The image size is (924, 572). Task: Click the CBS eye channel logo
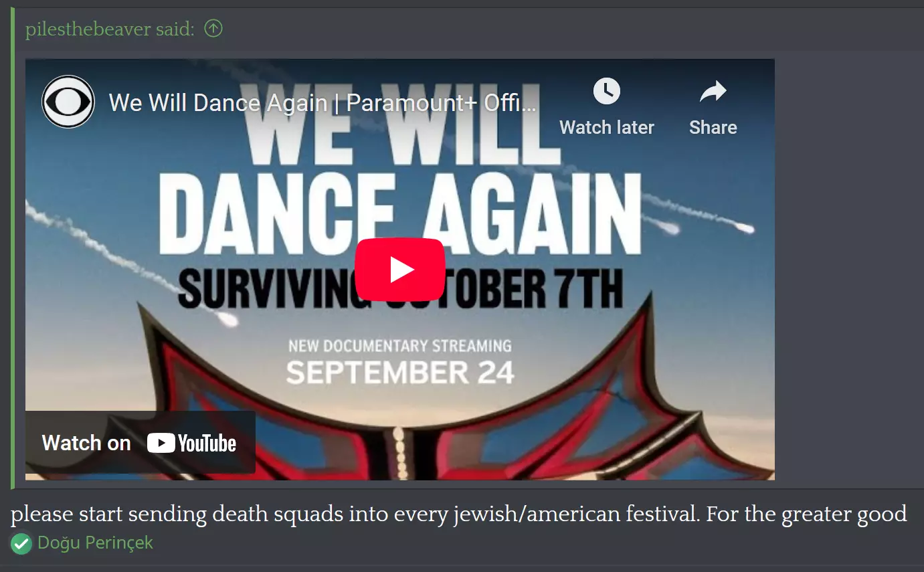pyautogui.click(x=68, y=102)
